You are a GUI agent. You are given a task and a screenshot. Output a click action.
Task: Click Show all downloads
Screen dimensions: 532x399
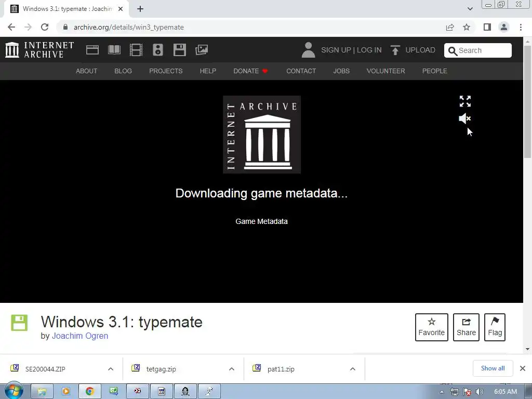coord(493,368)
